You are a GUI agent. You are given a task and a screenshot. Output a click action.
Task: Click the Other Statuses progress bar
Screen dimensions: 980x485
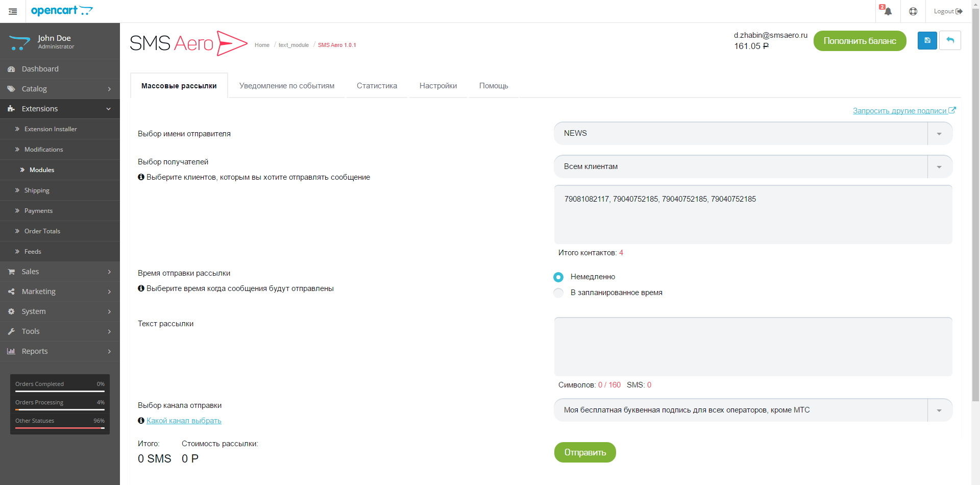tap(60, 428)
